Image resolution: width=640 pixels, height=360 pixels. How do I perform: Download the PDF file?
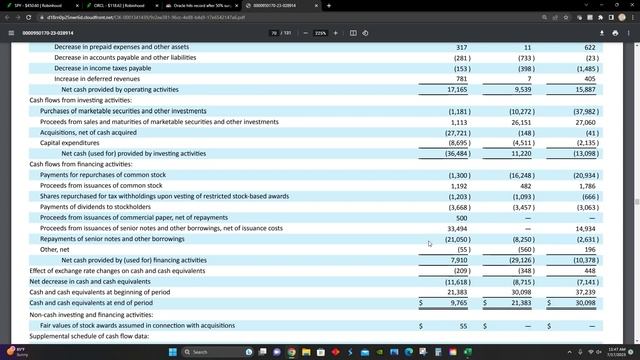[x=602, y=33]
